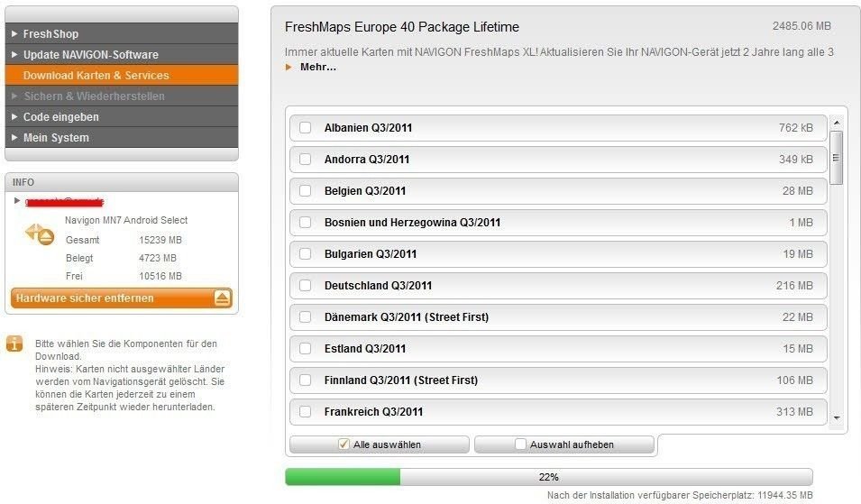Click the orange arrow beside Mehr...

tap(289, 67)
